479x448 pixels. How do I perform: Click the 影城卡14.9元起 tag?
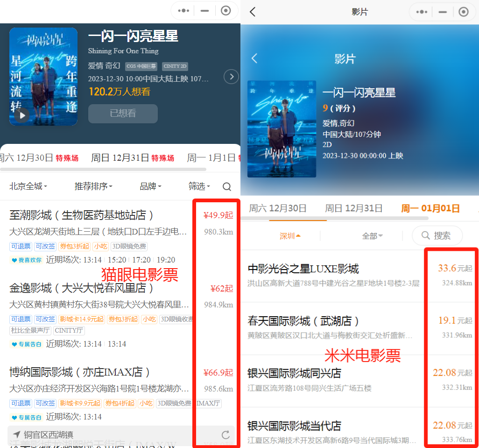point(82,320)
